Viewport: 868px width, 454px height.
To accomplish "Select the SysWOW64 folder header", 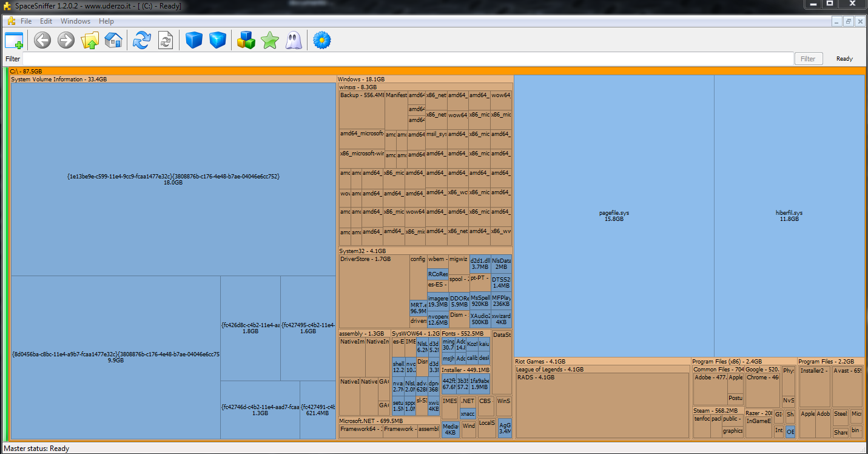I will [x=415, y=334].
